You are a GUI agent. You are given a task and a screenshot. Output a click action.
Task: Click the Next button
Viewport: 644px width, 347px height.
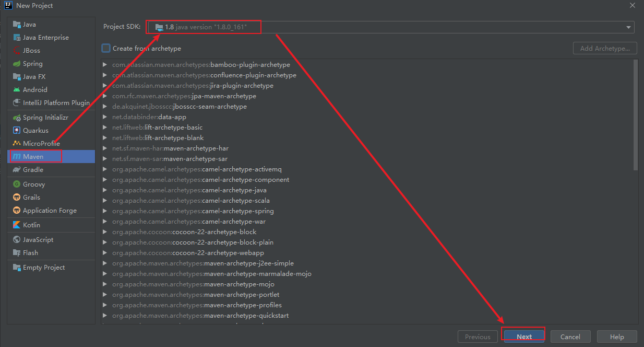click(524, 337)
